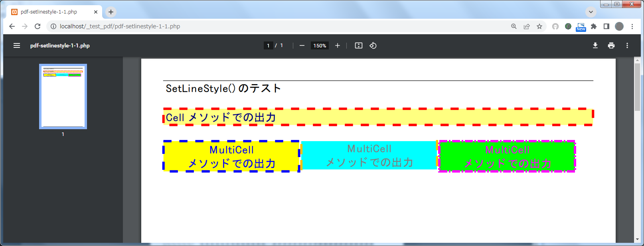This screenshot has width=644, height=246.
Task: Open PDF viewer more actions menu
Action: coord(627,45)
